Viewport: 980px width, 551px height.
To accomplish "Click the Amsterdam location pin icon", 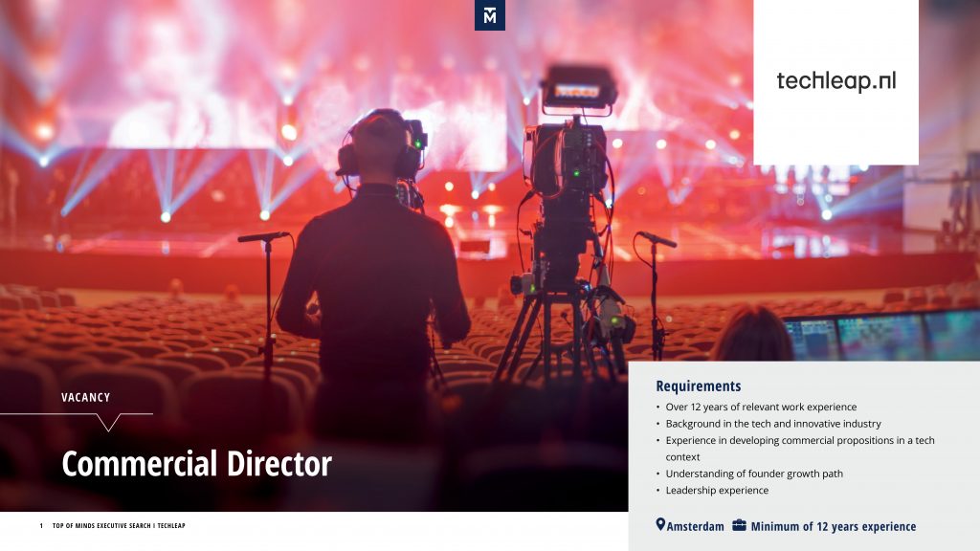I will tap(660, 525).
